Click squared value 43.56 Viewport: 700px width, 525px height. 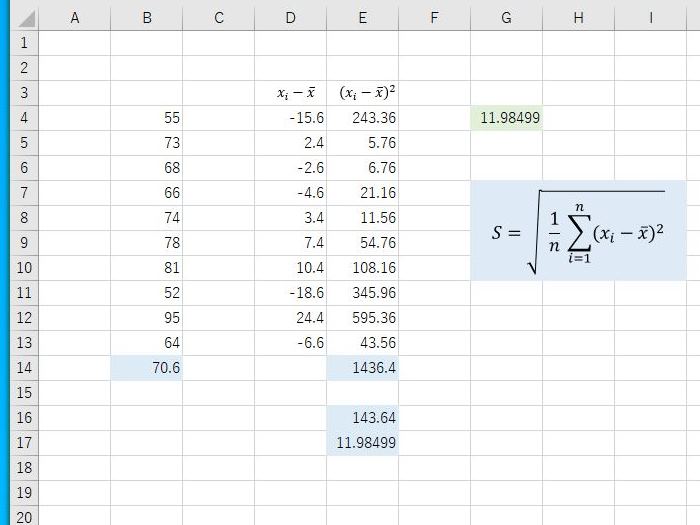(x=362, y=343)
